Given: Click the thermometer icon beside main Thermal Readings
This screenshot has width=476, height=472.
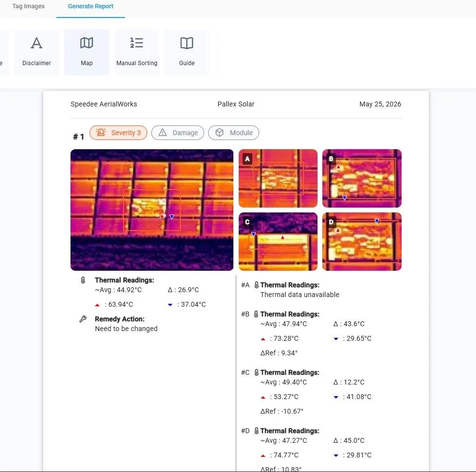Looking at the screenshot, I should click(83, 280).
